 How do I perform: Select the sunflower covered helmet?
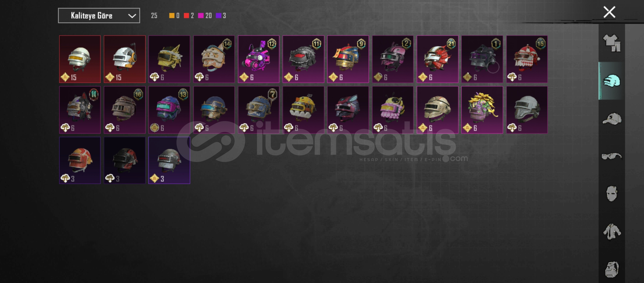point(482,110)
